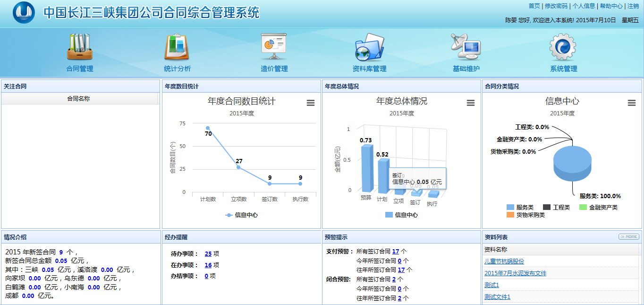Click the 货物采购类: 0.0% pie label
This screenshot has width=644, height=305.
(513, 152)
